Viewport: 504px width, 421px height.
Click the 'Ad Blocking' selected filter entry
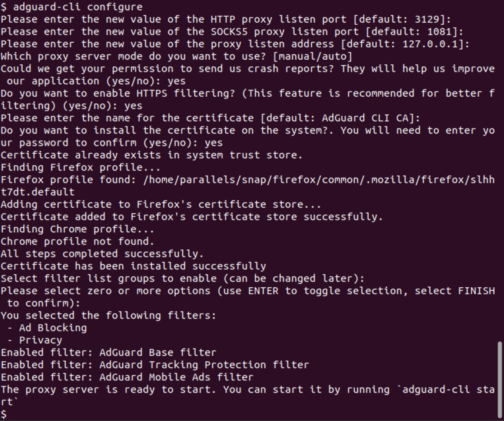tap(53, 328)
